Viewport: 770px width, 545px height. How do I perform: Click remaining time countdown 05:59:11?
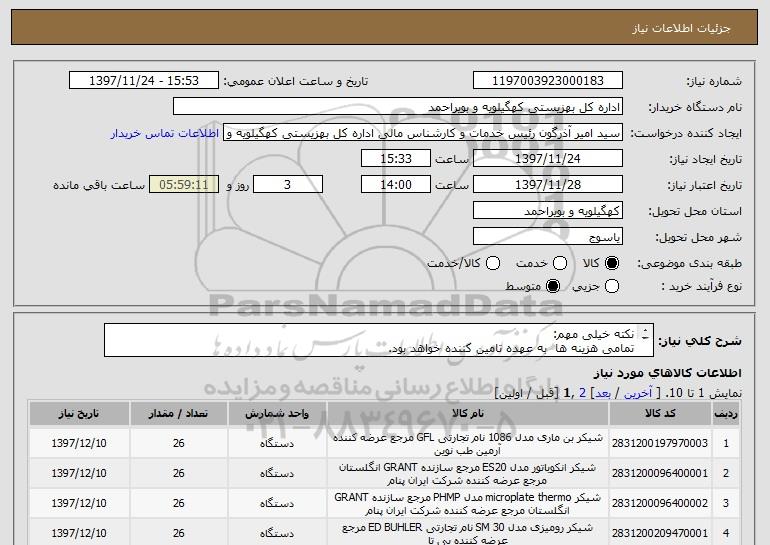pos(184,185)
